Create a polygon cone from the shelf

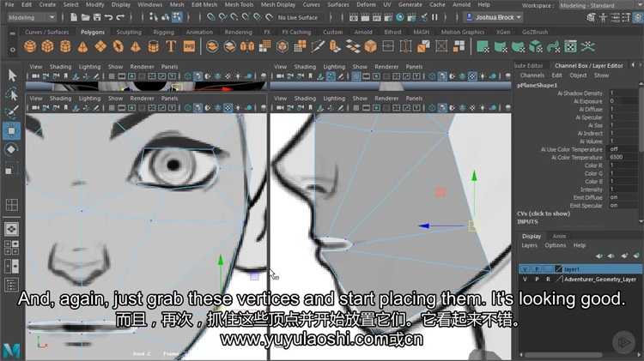pyautogui.click(x=83, y=47)
